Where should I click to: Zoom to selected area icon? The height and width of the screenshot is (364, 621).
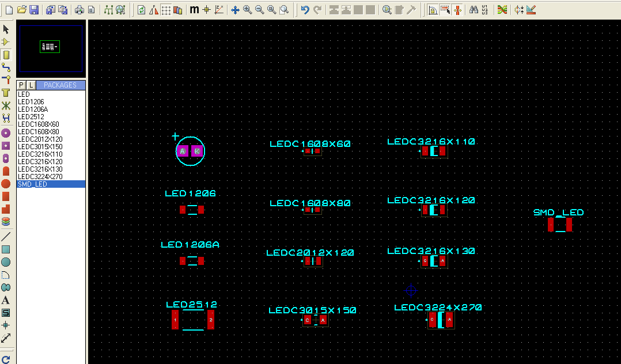click(x=284, y=10)
